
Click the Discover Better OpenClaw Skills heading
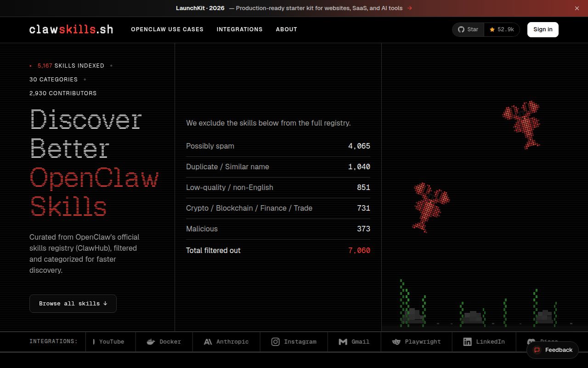(94, 162)
